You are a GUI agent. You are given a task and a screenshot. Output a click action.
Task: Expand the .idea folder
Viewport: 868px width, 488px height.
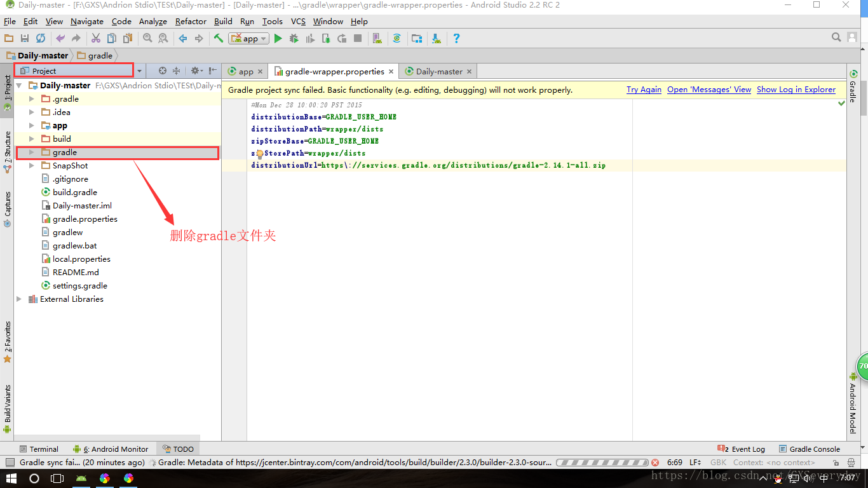pyautogui.click(x=32, y=112)
